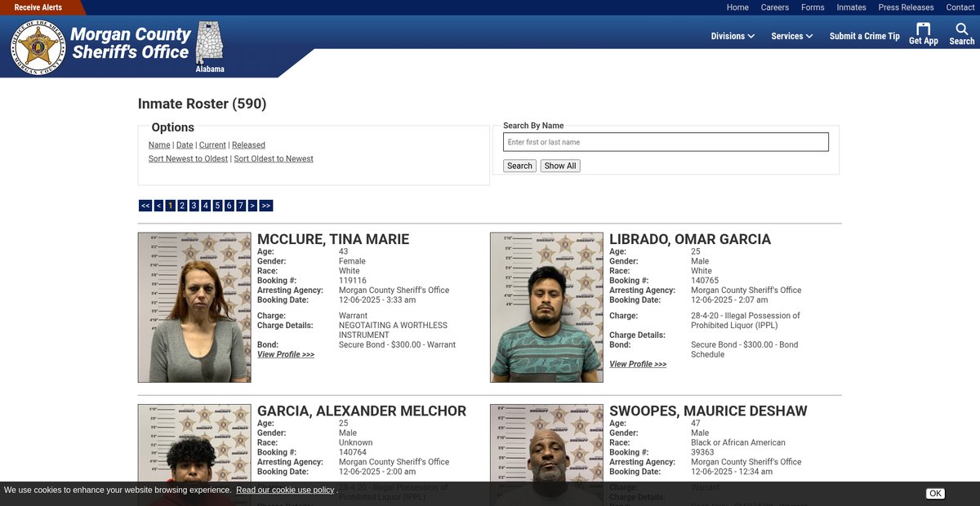Click the Morgan County Sheriff's badge logo

coord(38,47)
